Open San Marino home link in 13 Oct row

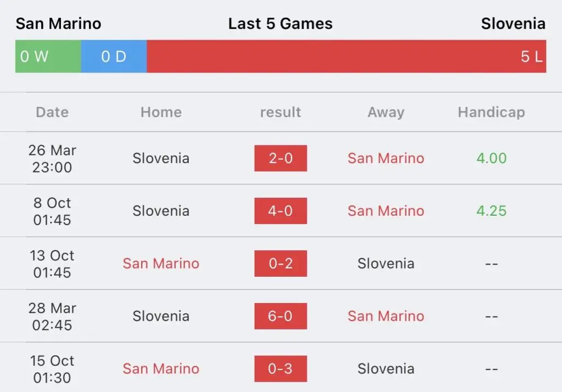coord(161,264)
